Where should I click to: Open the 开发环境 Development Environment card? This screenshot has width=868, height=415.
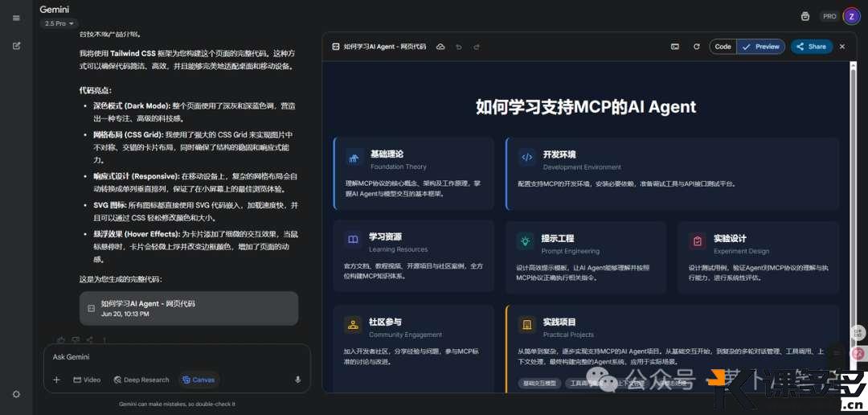tap(673, 174)
